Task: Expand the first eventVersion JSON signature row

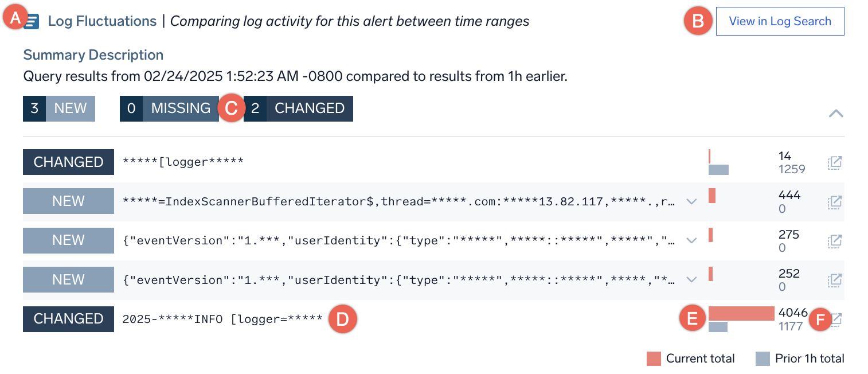Action: tap(691, 240)
